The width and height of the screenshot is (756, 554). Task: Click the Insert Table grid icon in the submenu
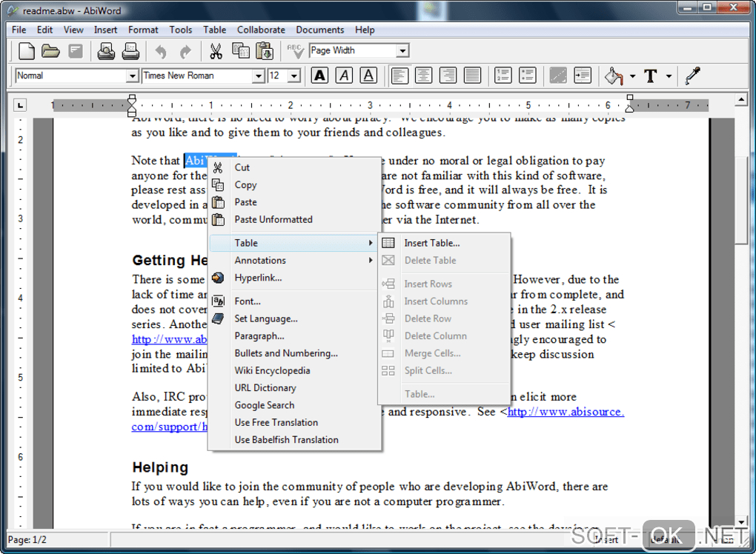point(388,243)
